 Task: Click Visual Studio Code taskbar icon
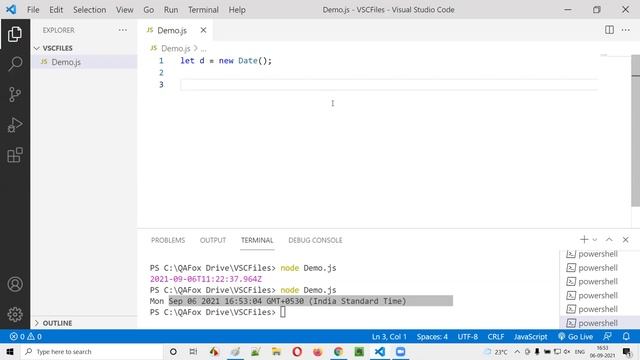(380, 351)
